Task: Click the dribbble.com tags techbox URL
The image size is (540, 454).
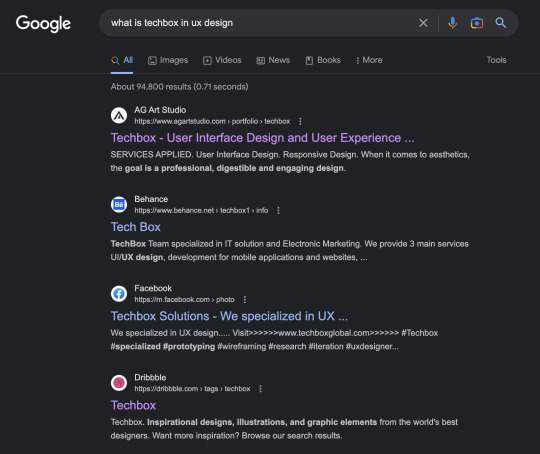Action: [x=192, y=389]
